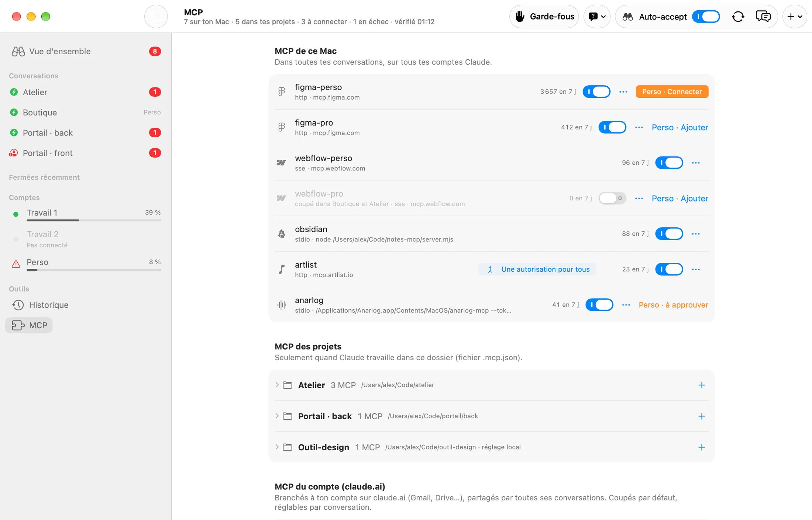Click the plus icon for Outil-design project
The height and width of the screenshot is (520, 812).
click(702, 447)
